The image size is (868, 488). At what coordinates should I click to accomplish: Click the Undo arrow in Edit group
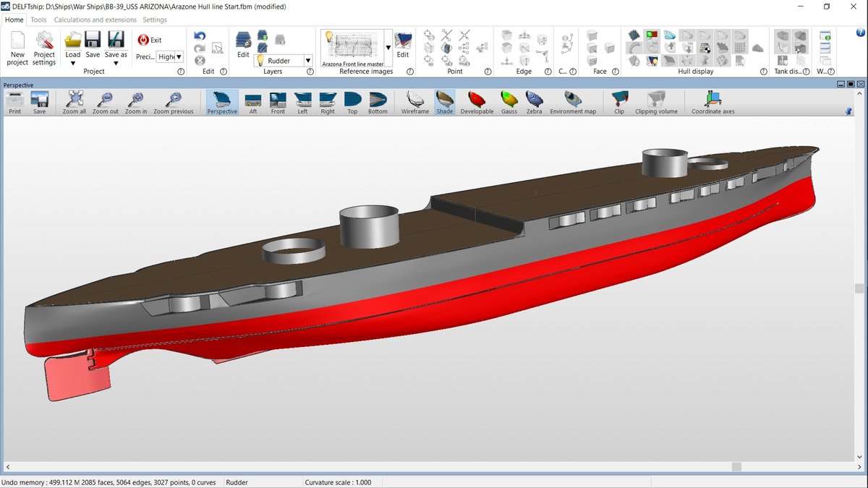coord(200,36)
